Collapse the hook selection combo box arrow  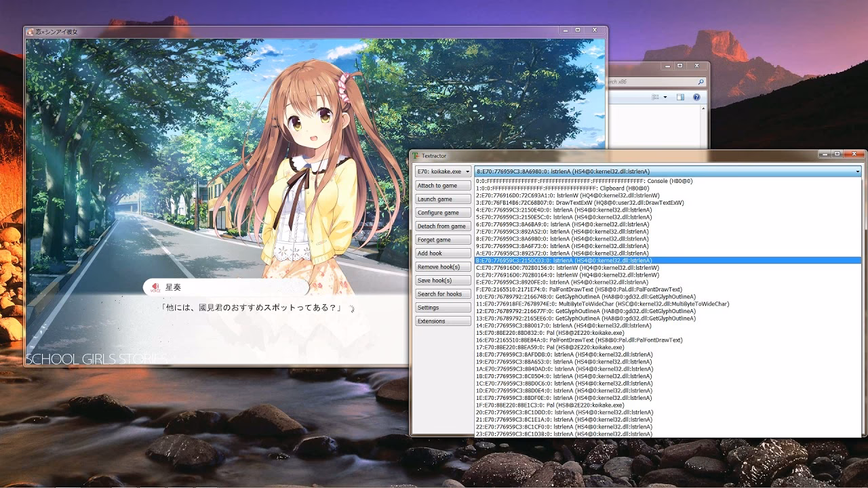pos(857,171)
